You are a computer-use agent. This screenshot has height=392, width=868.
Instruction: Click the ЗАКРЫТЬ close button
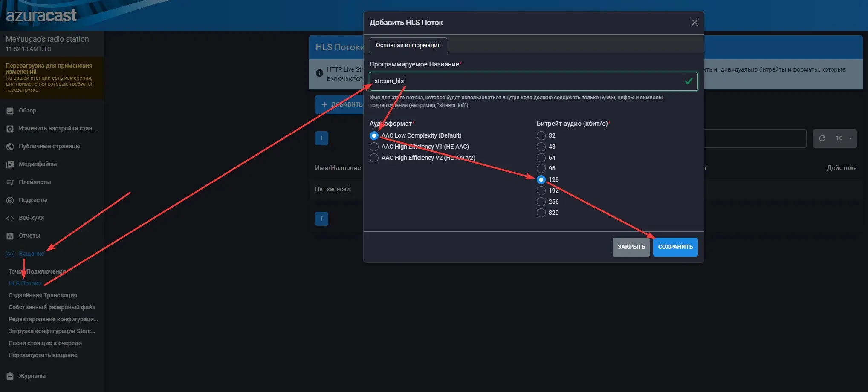coord(631,247)
